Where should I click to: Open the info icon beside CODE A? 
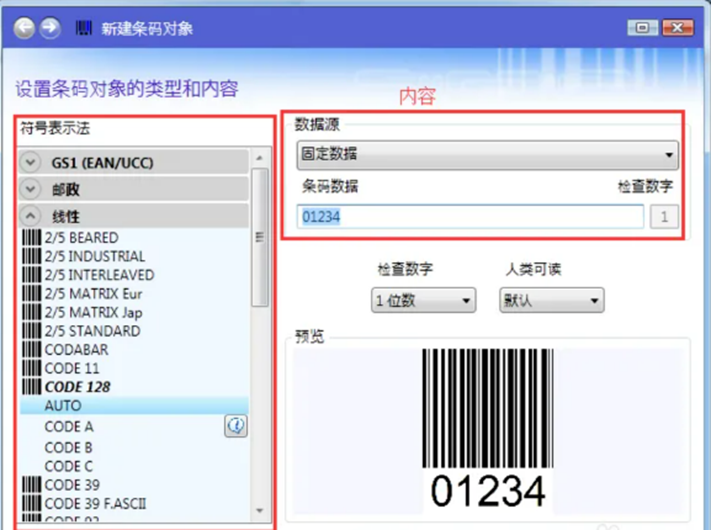[x=236, y=426]
